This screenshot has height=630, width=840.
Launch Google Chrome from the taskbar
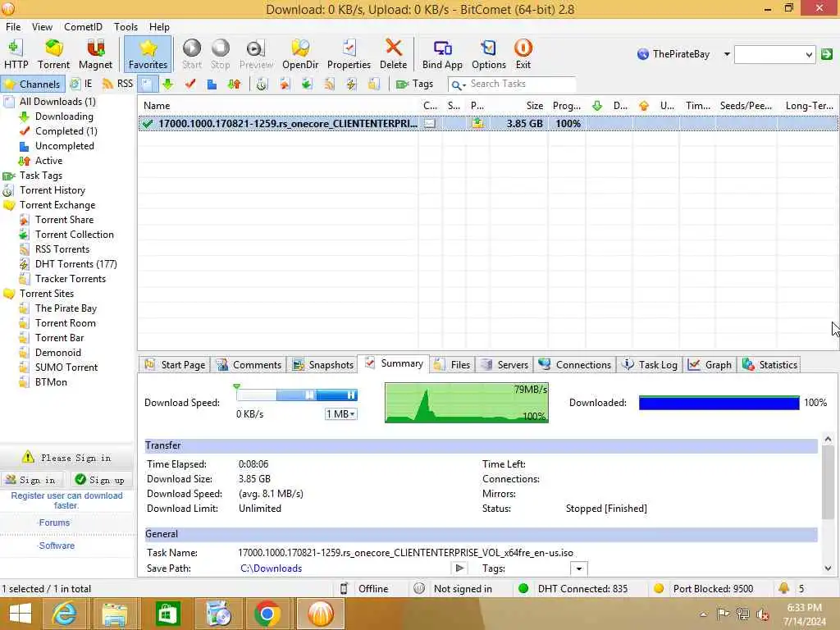coord(267,614)
